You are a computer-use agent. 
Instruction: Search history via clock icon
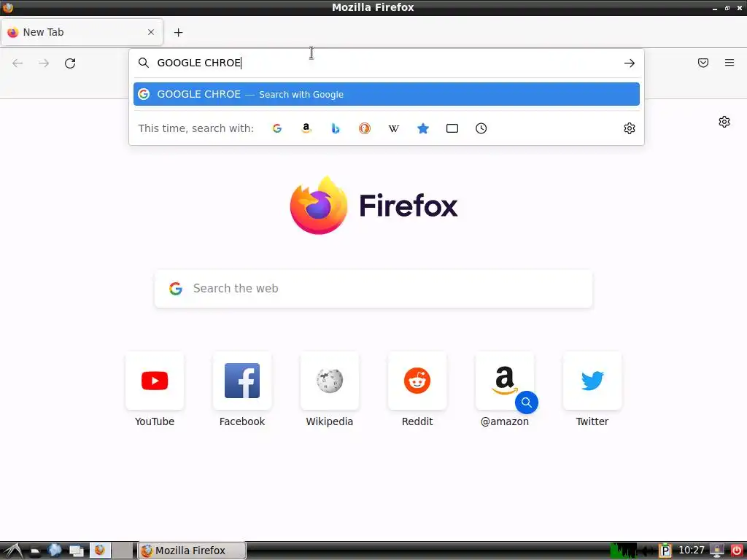pos(481,128)
